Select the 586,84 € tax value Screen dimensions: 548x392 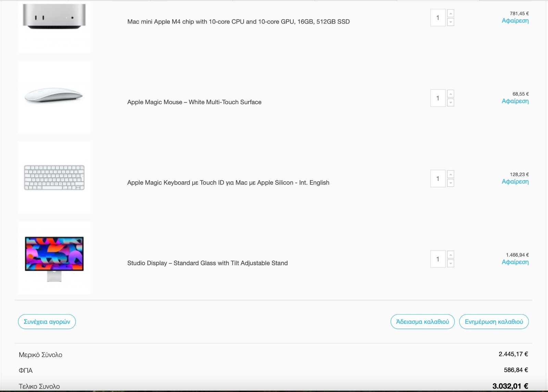[x=516, y=370]
